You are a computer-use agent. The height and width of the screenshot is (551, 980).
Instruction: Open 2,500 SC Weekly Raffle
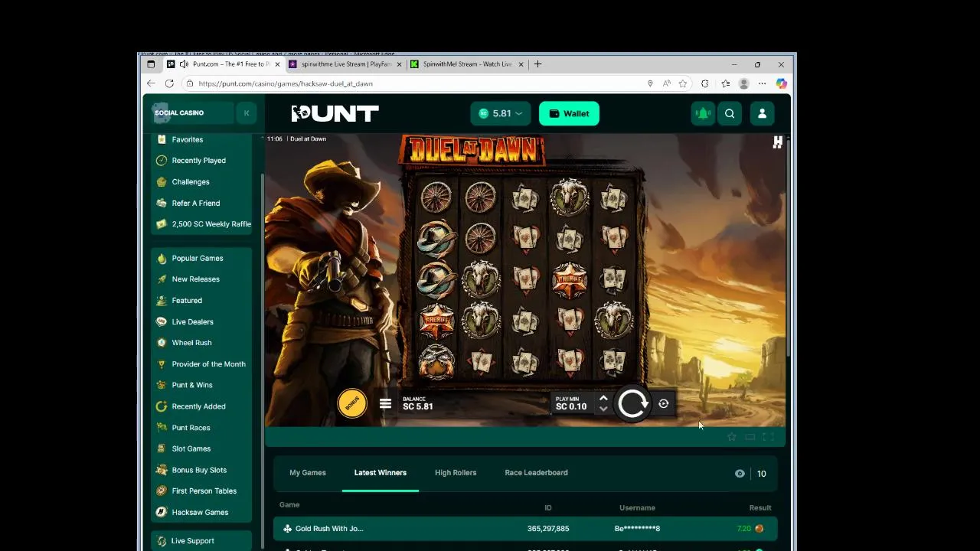(x=211, y=224)
